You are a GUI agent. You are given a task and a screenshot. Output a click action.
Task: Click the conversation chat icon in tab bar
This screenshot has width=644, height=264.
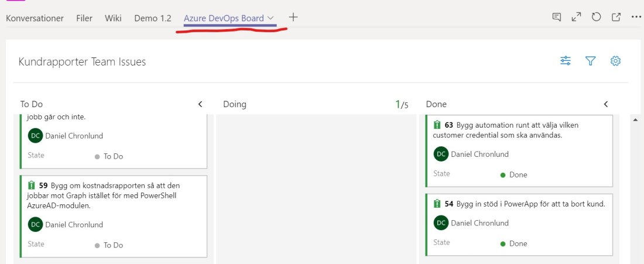pyautogui.click(x=557, y=18)
